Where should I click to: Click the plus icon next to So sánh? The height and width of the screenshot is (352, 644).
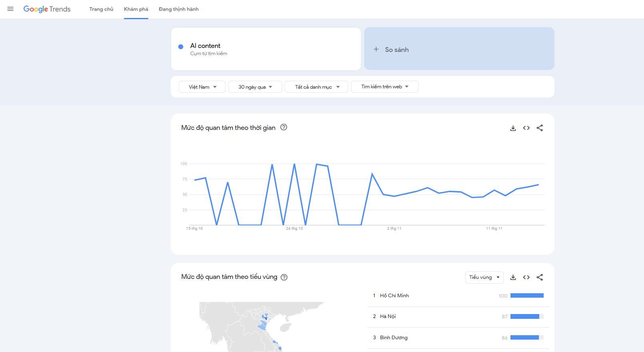(376, 49)
